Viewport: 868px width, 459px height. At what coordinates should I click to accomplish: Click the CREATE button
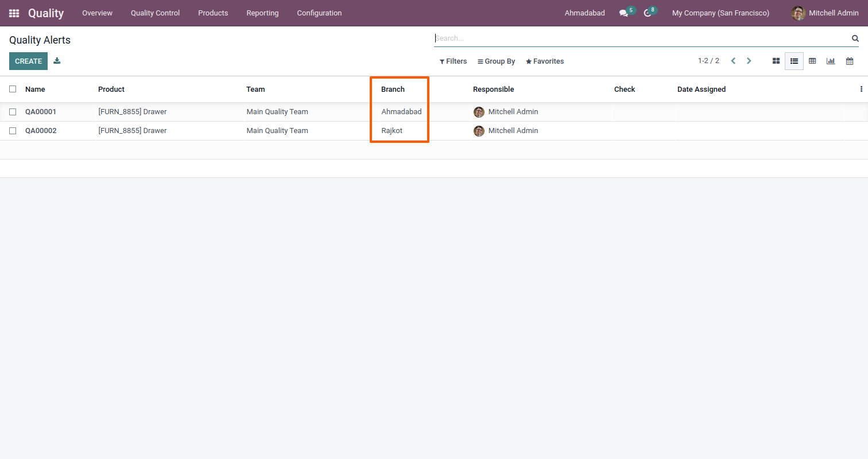pos(28,61)
